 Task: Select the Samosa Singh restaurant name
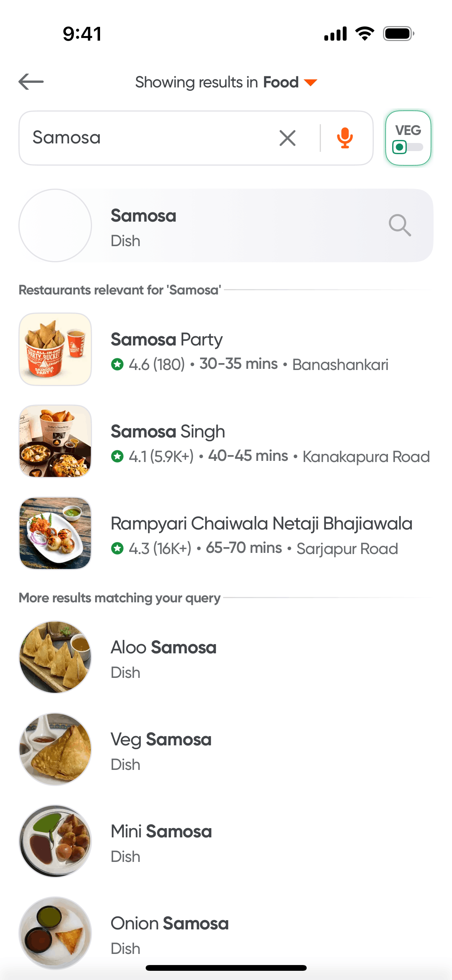(168, 432)
